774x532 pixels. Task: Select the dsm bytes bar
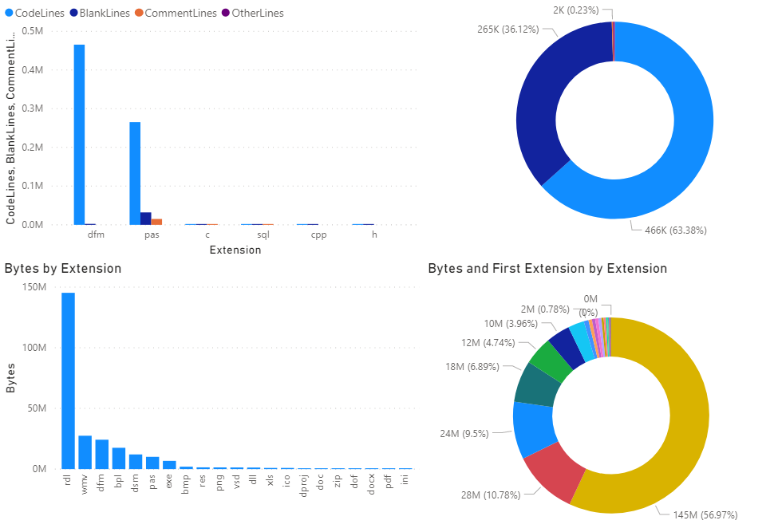(136, 462)
